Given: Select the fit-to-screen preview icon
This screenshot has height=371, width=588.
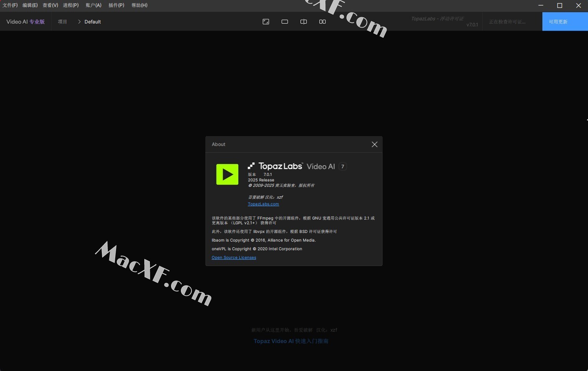Looking at the screenshot, I should 266,22.
